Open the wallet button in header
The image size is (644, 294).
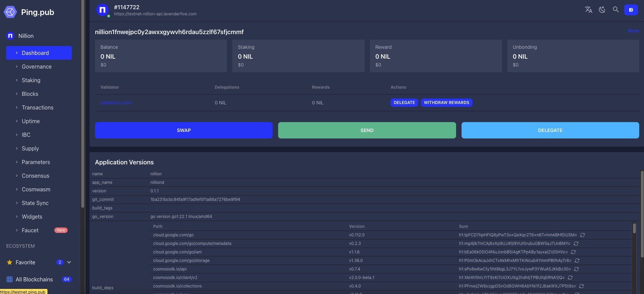click(x=631, y=10)
